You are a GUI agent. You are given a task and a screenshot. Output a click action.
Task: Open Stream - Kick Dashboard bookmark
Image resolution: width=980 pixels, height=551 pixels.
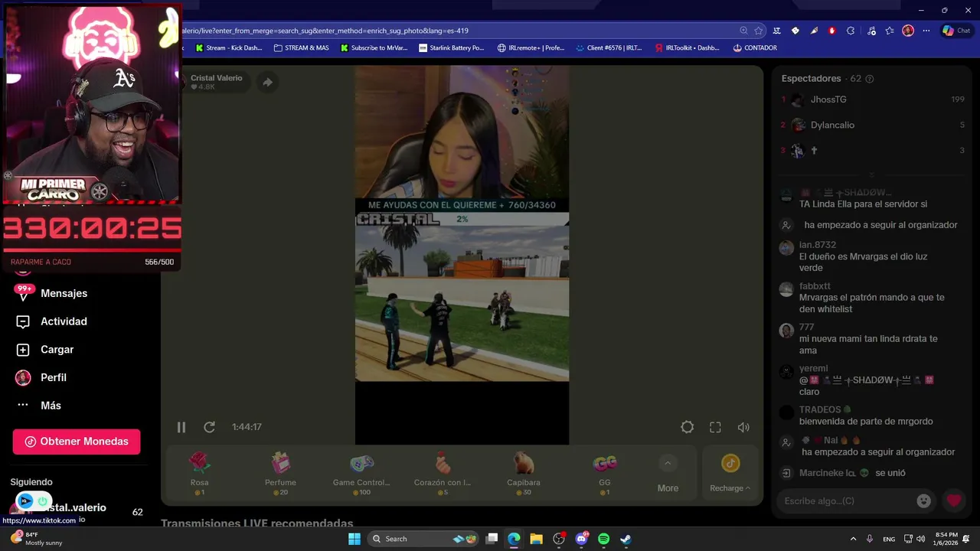pyautogui.click(x=229, y=47)
